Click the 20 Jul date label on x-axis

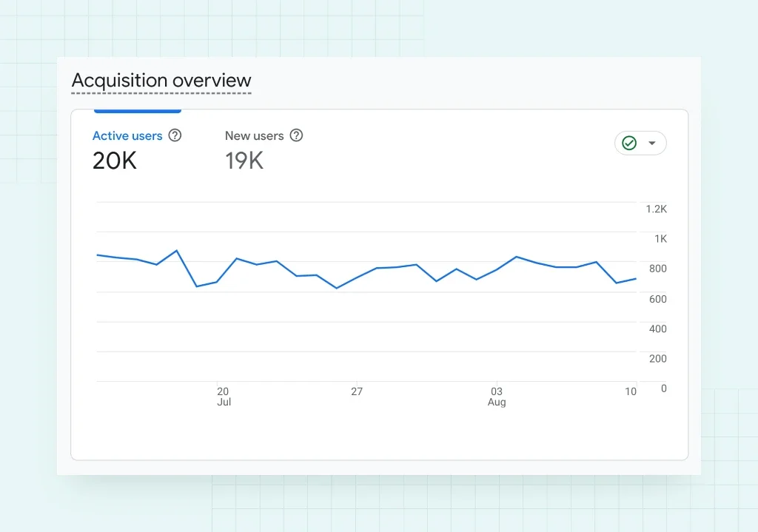223,396
